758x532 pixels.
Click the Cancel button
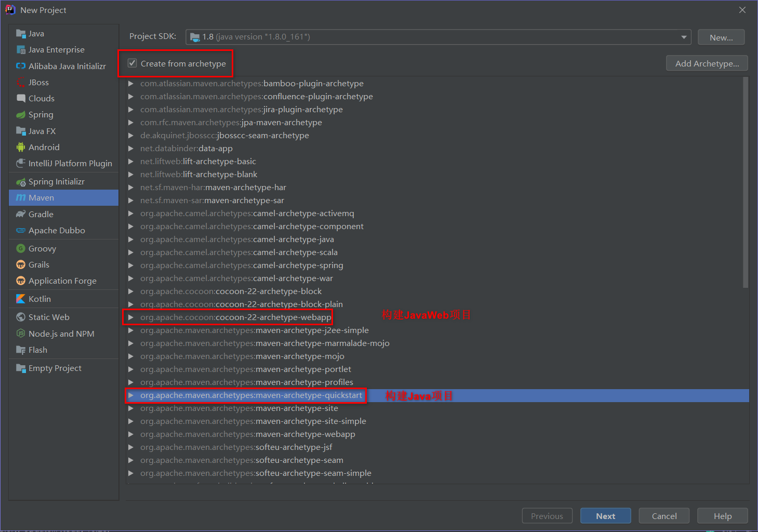point(664,516)
